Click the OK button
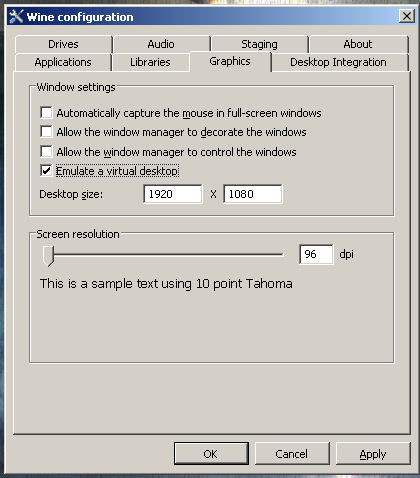 pyautogui.click(x=211, y=454)
